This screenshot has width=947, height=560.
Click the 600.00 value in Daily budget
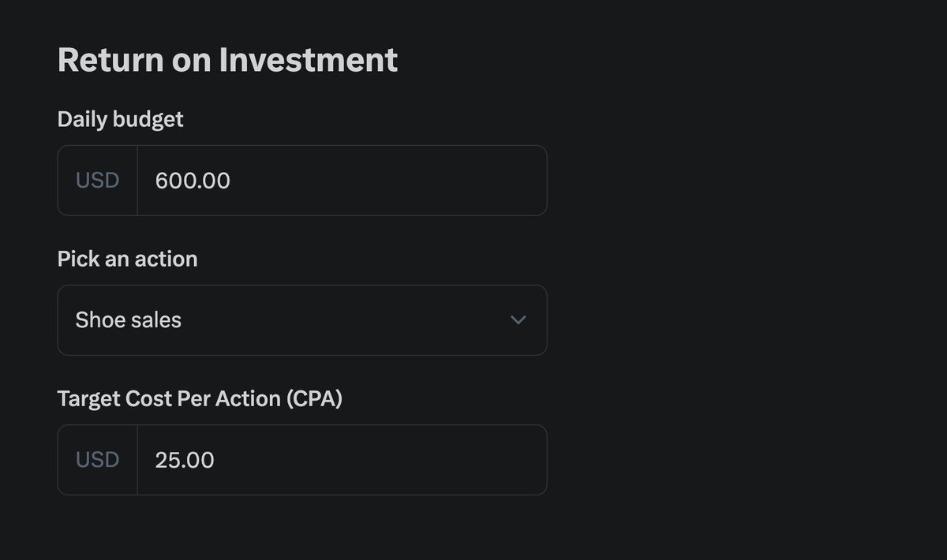pos(193,181)
